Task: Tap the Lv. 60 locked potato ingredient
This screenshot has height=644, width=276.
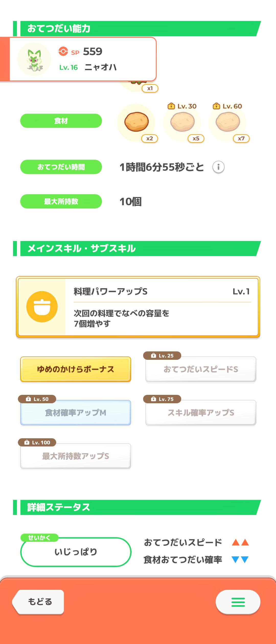Action: [x=228, y=122]
